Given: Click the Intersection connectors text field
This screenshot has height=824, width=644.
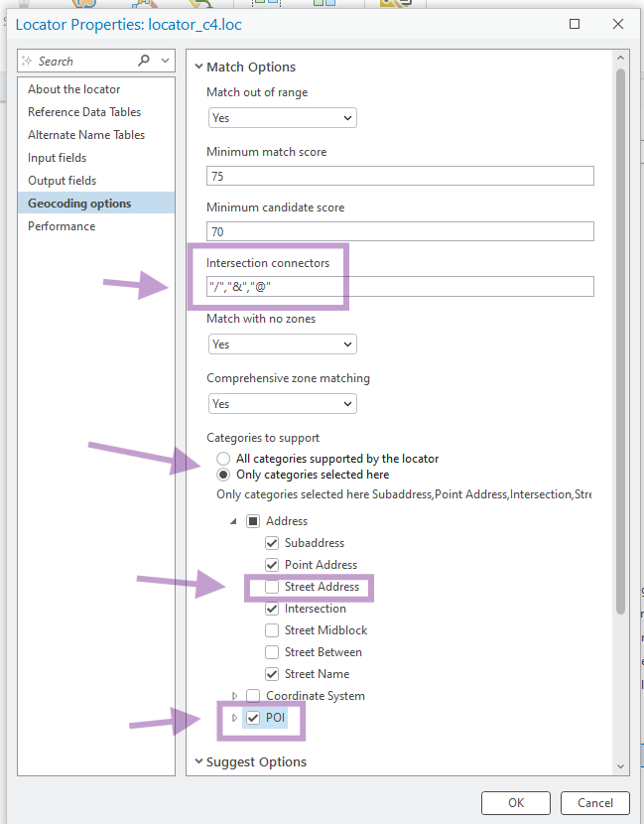Looking at the screenshot, I should click(x=400, y=286).
